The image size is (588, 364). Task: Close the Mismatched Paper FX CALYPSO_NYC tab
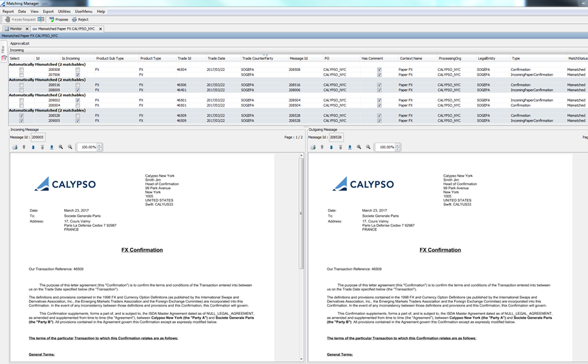click(x=101, y=29)
